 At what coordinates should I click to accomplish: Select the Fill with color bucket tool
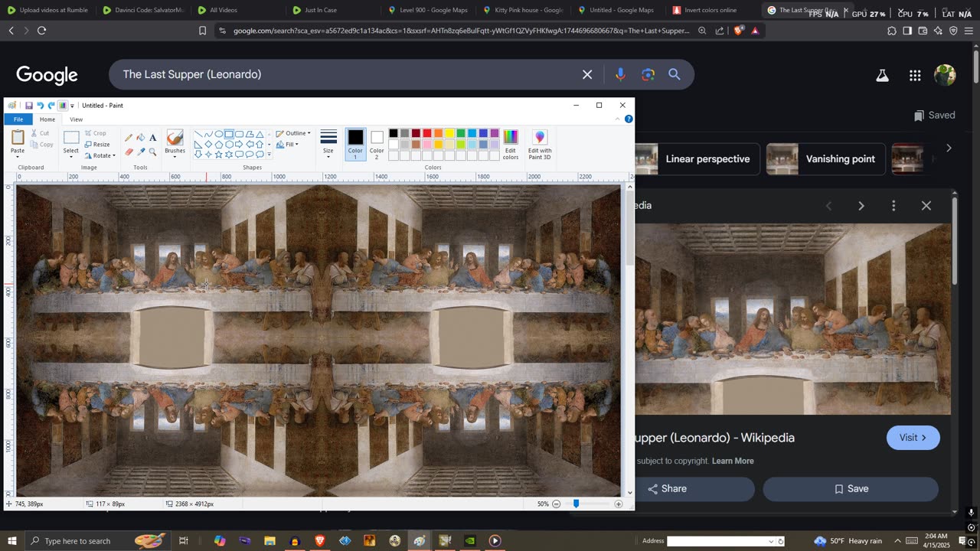[141, 138]
